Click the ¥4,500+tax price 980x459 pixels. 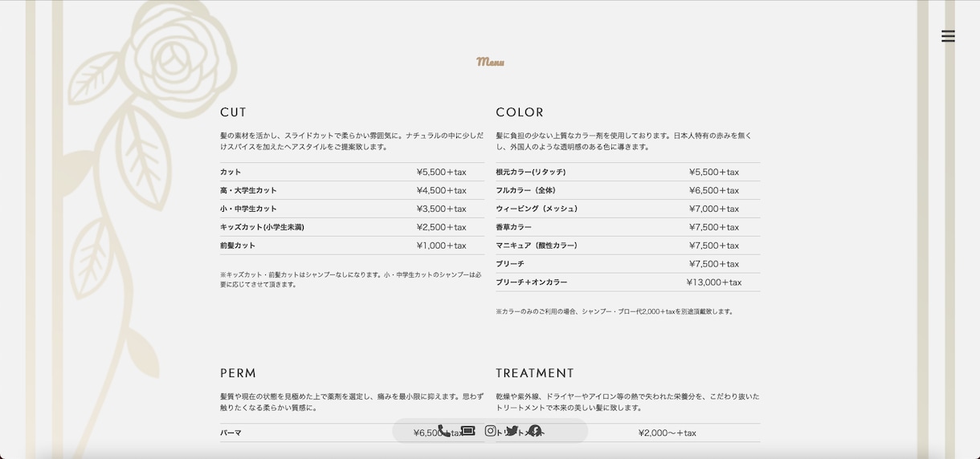tap(441, 190)
